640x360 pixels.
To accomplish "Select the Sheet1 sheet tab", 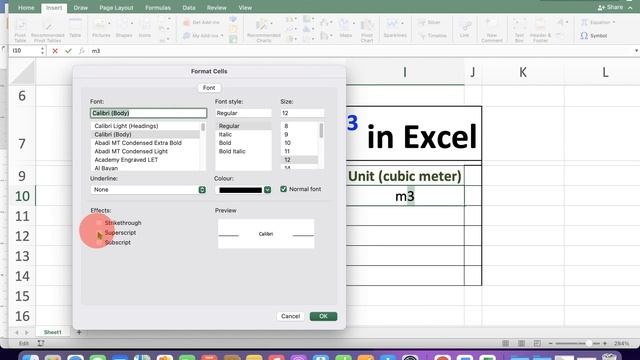I will 53,332.
